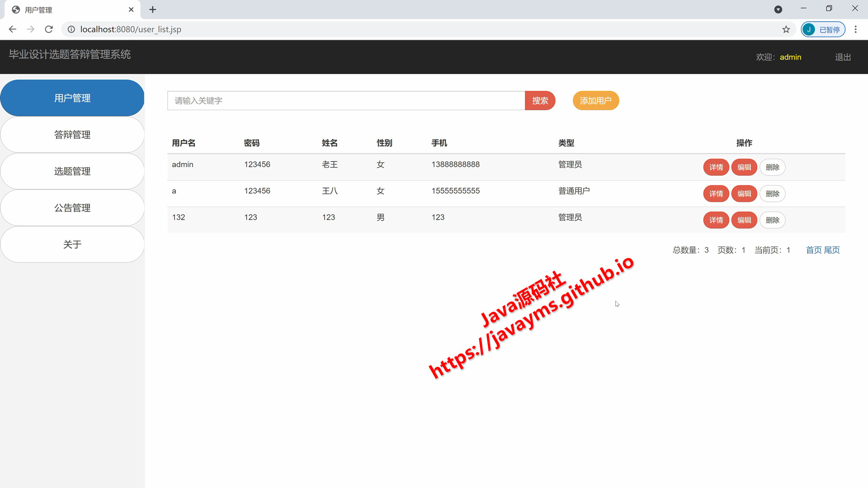View site information icon in address bar
The height and width of the screenshot is (488, 868).
click(71, 29)
